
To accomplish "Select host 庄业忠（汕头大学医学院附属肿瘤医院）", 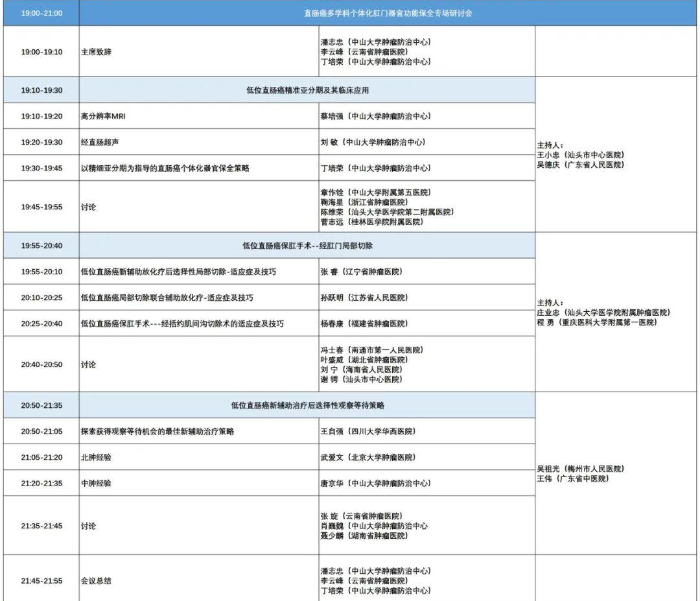I will click(604, 312).
